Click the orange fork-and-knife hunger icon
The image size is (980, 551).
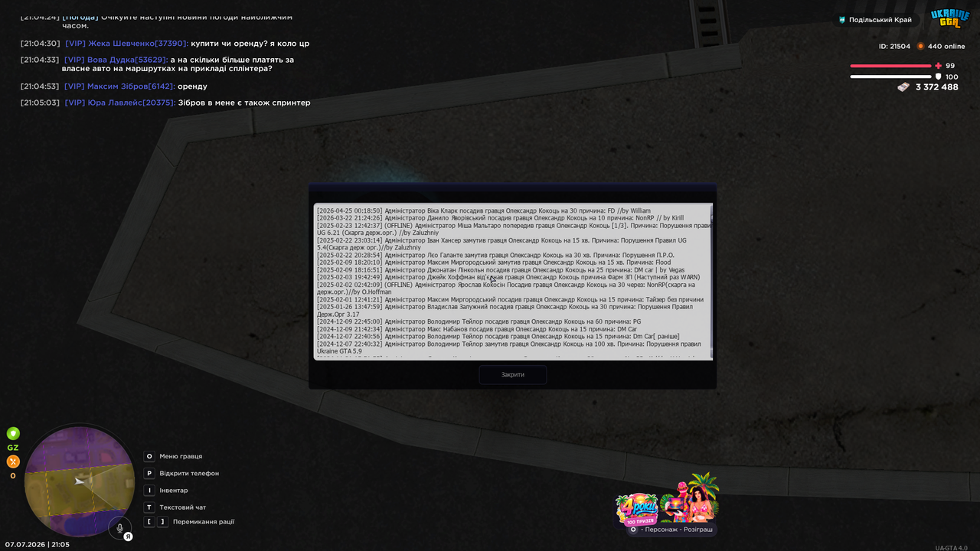(13, 461)
